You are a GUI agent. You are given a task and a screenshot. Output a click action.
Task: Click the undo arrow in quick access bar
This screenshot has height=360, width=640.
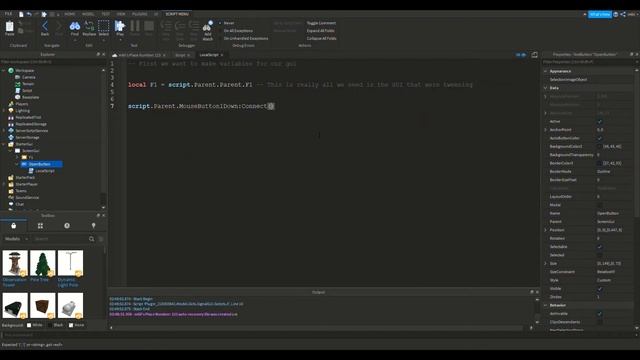point(29,14)
